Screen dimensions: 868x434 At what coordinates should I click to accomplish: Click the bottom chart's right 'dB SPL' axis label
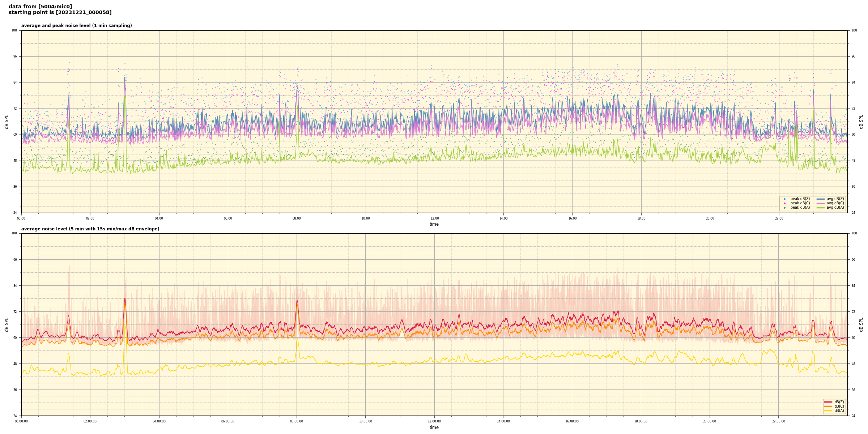click(x=861, y=324)
